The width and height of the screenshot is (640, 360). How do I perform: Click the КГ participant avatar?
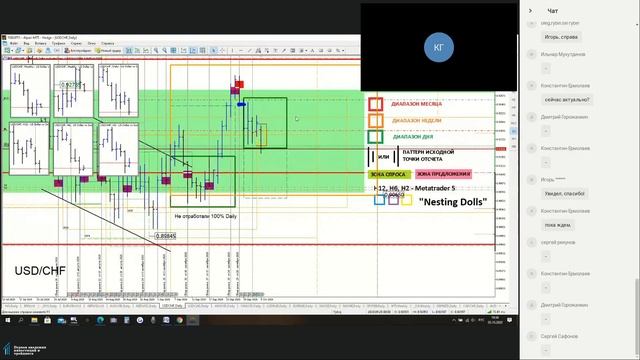[439, 47]
